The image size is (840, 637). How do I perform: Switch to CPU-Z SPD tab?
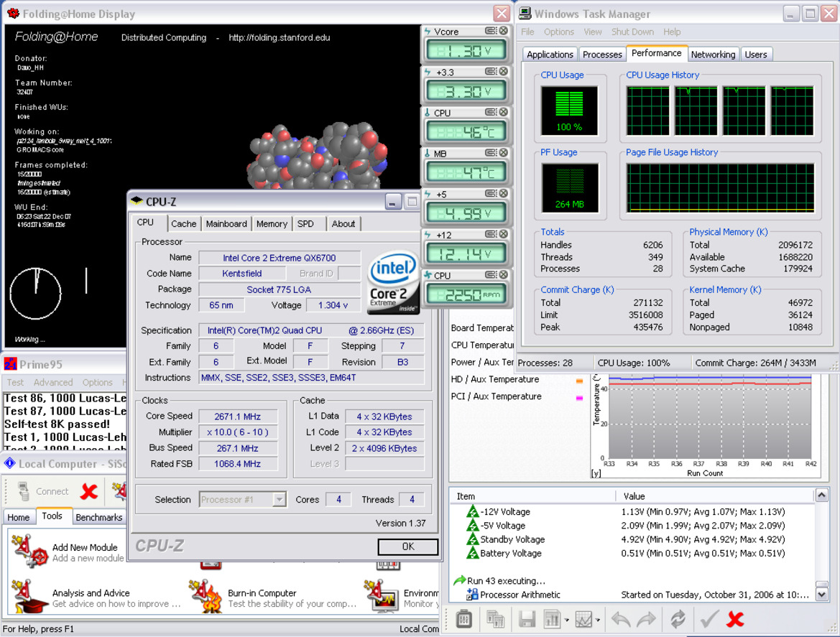[x=306, y=224]
